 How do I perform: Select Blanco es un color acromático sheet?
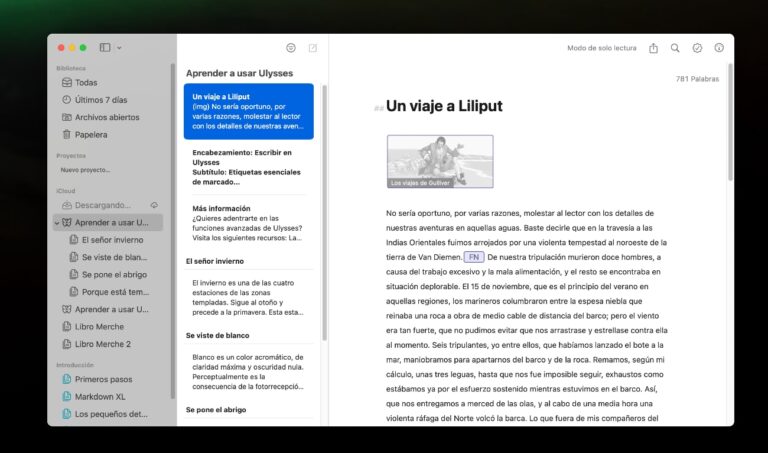tap(249, 372)
